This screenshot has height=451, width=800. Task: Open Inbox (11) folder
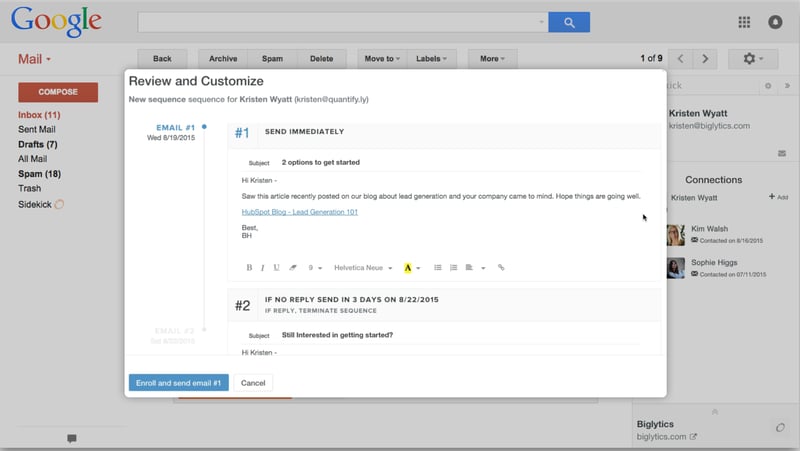pos(39,115)
